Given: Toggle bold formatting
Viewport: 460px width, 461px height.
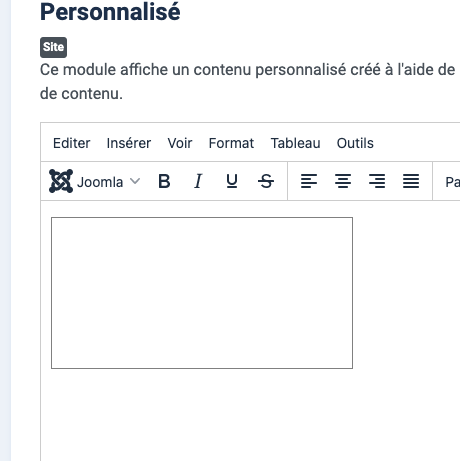Looking at the screenshot, I should tap(164, 181).
